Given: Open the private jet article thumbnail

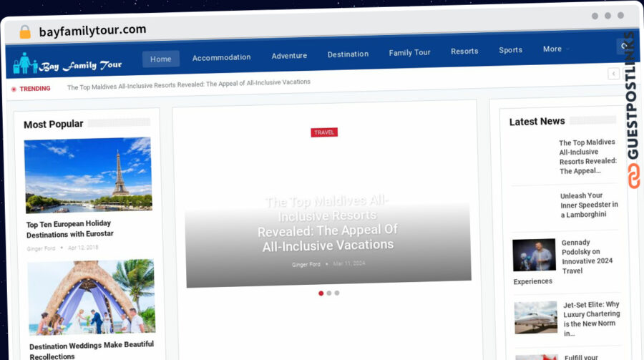Looking at the screenshot, I should pyautogui.click(x=536, y=317).
